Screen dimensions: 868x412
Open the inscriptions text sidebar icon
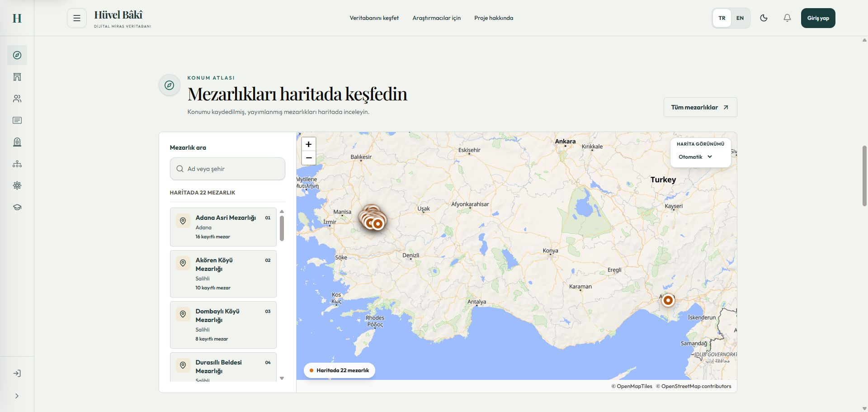(x=17, y=120)
